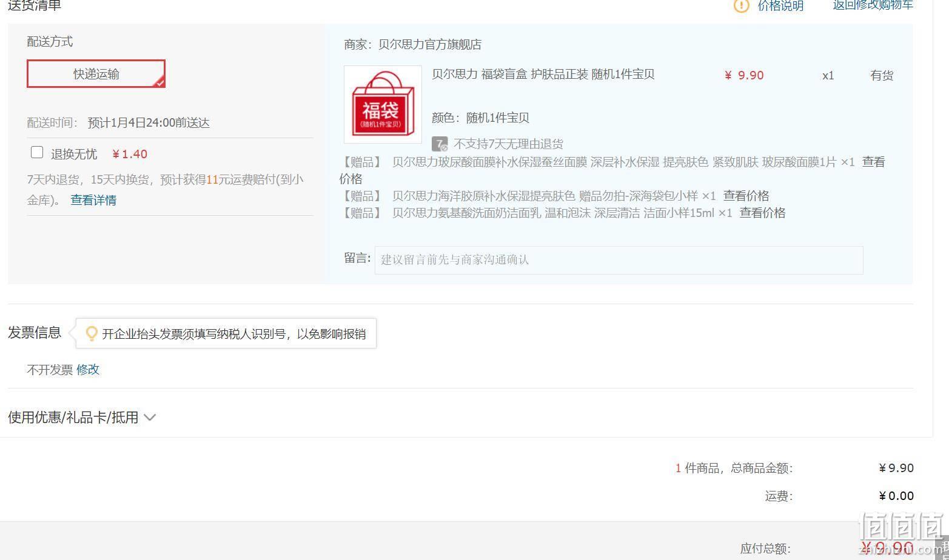The height and width of the screenshot is (560, 949).
Task: Click merchant name 贝尔思力官方旗舰店
Action: pos(430,44)
